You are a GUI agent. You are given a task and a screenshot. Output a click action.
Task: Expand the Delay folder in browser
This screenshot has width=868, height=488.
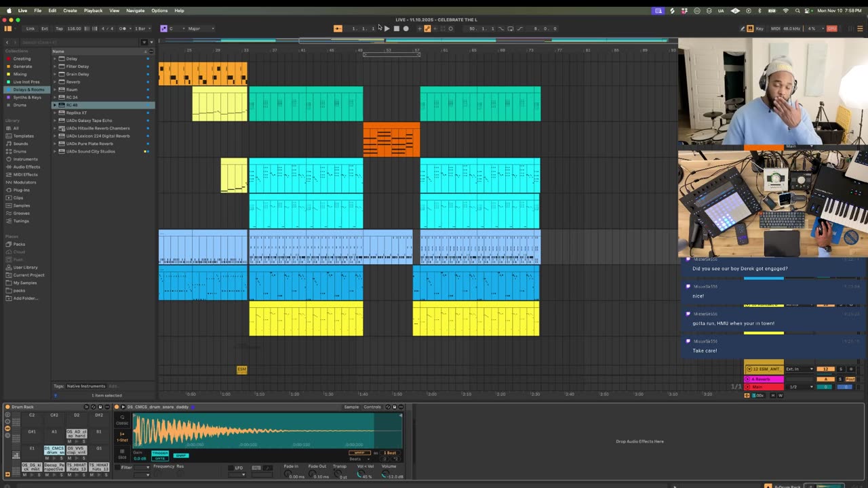point(55,58)
